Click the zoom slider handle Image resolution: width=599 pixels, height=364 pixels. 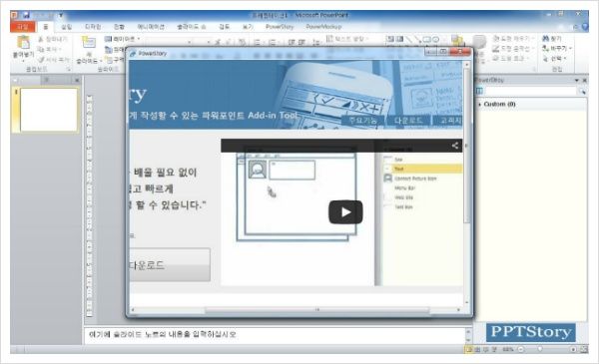540,349
